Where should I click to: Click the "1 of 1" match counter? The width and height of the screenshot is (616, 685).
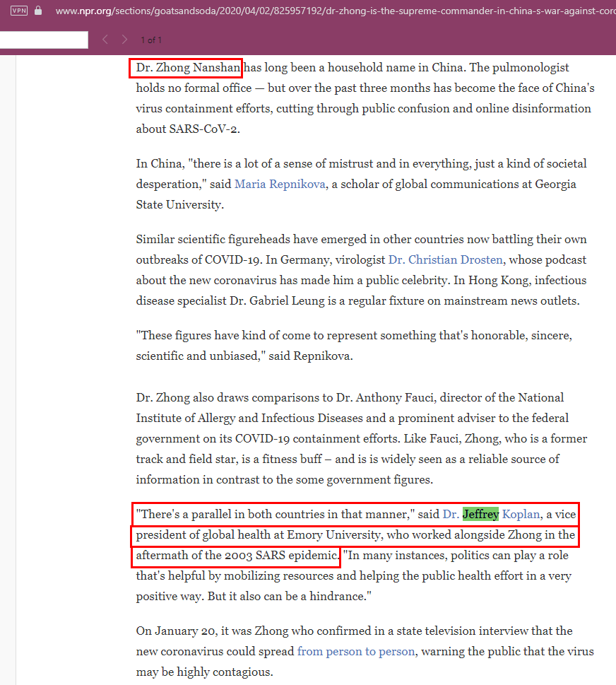coord(151,40)
